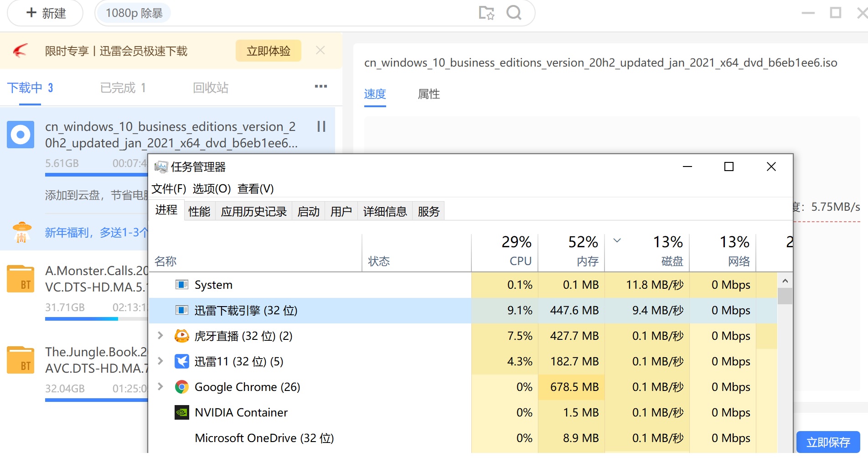This screenshot has height=458, width=868.
Task: Expand the 迅雷11 process group
Action: click(x=160, y=361)
